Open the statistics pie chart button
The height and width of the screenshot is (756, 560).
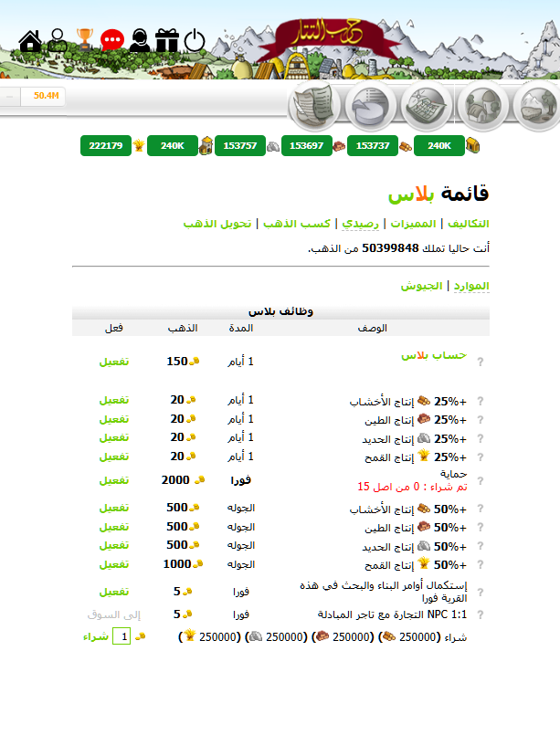tap(371, 107)
